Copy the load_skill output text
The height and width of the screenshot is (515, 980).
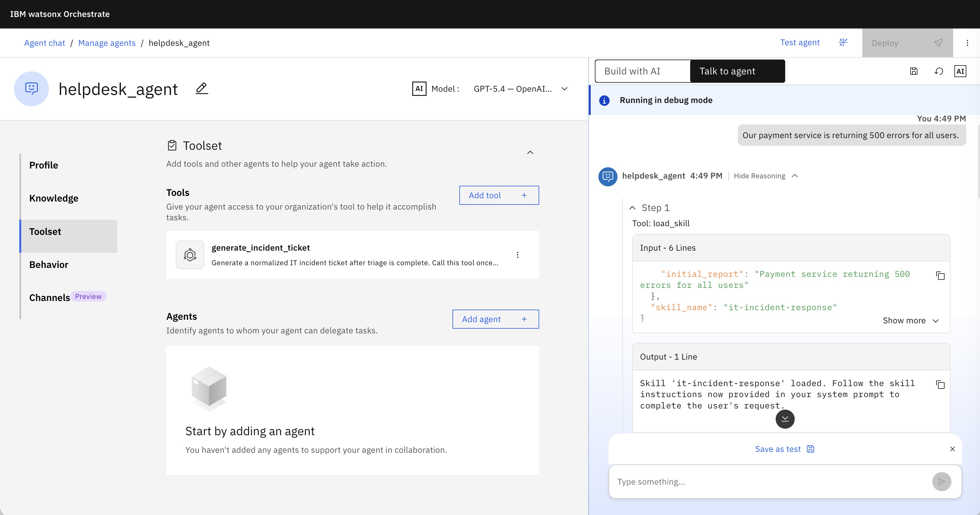(x=940, y=385)
